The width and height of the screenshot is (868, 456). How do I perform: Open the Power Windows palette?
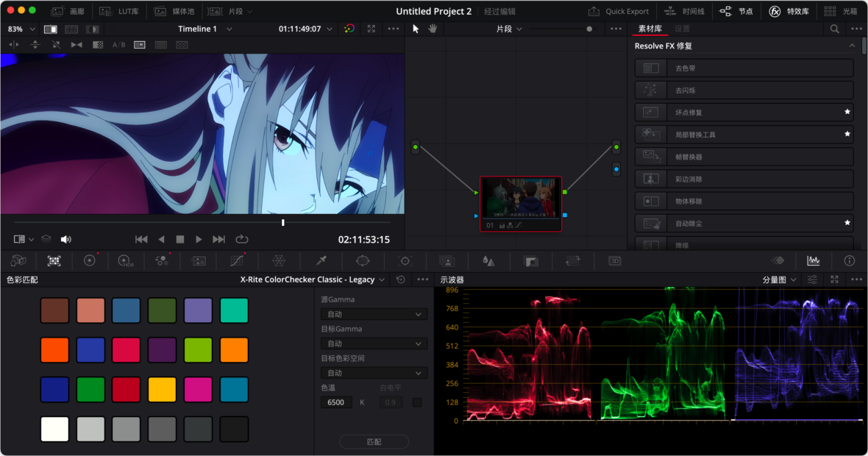coord(361,261)
